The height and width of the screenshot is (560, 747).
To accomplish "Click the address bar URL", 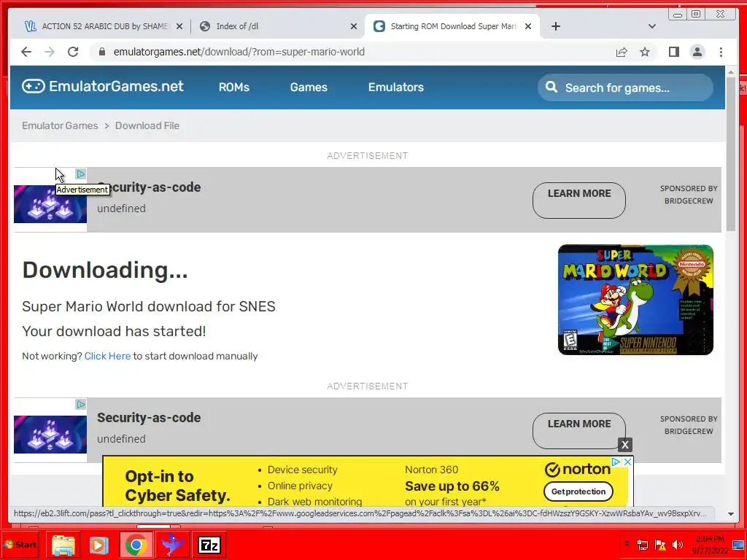I will tap(239, 52).
